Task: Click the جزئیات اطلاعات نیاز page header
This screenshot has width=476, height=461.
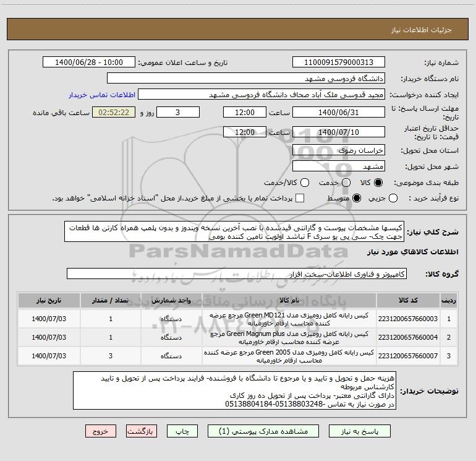Action: (x=421, y=30)
